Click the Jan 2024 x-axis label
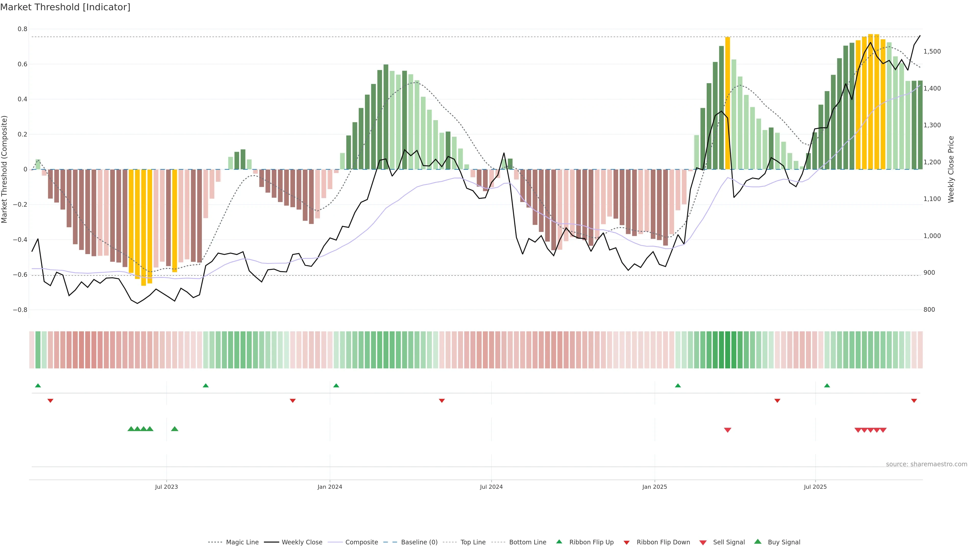The width and height of the screenshot is (980, 551). tap(330, 487)
